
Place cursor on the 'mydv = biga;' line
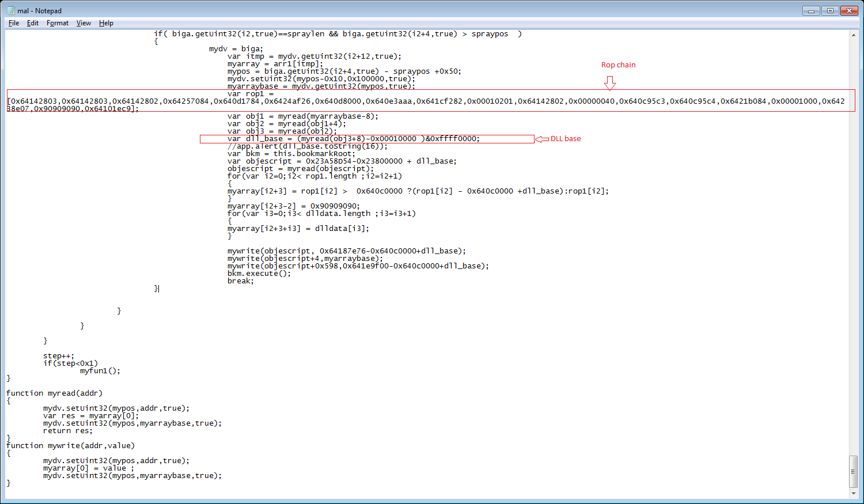tap(236, 49)
